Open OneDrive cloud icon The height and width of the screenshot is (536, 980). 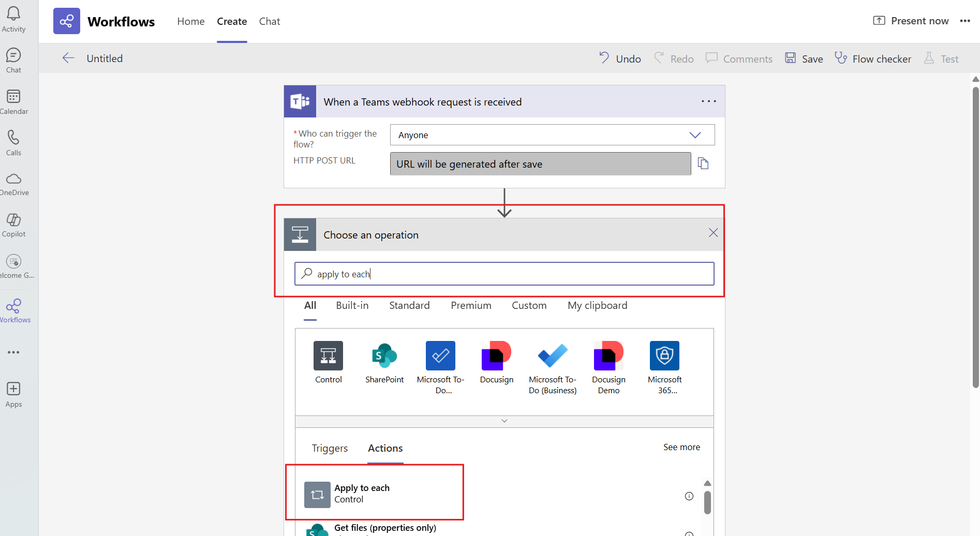(x=13, y=184)
